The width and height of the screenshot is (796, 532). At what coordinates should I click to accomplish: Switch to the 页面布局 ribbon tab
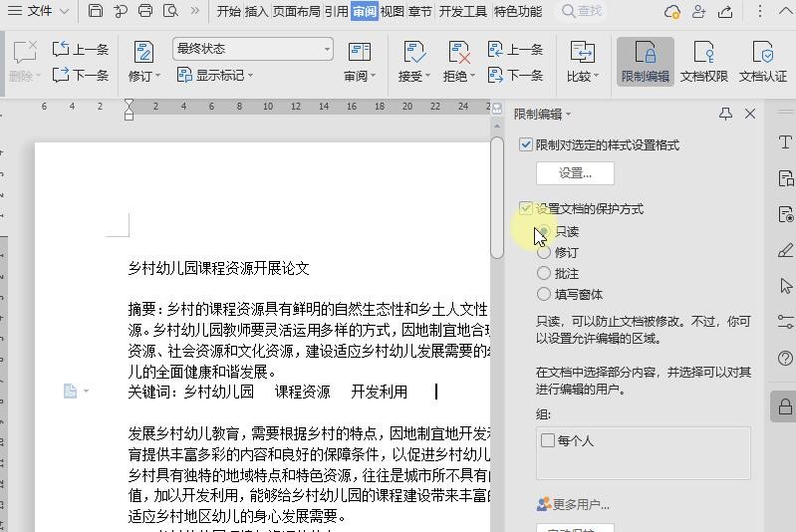(296, 11)
